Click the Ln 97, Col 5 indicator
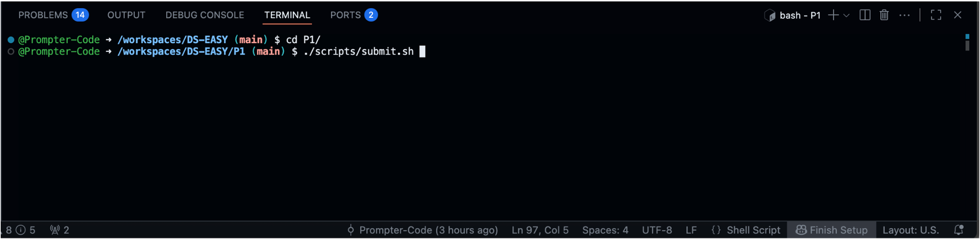This screenshot has height=239, width=980. 540,230
